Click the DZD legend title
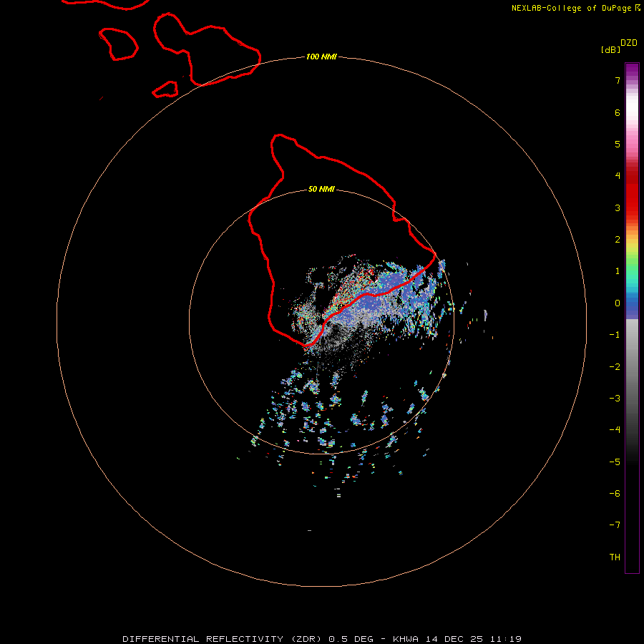 [x=629, y=43]
